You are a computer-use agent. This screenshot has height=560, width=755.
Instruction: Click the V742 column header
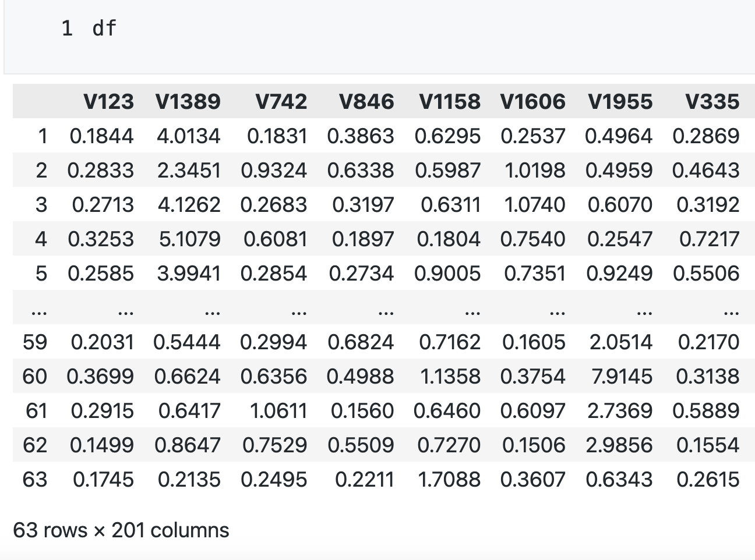[281, 102]
